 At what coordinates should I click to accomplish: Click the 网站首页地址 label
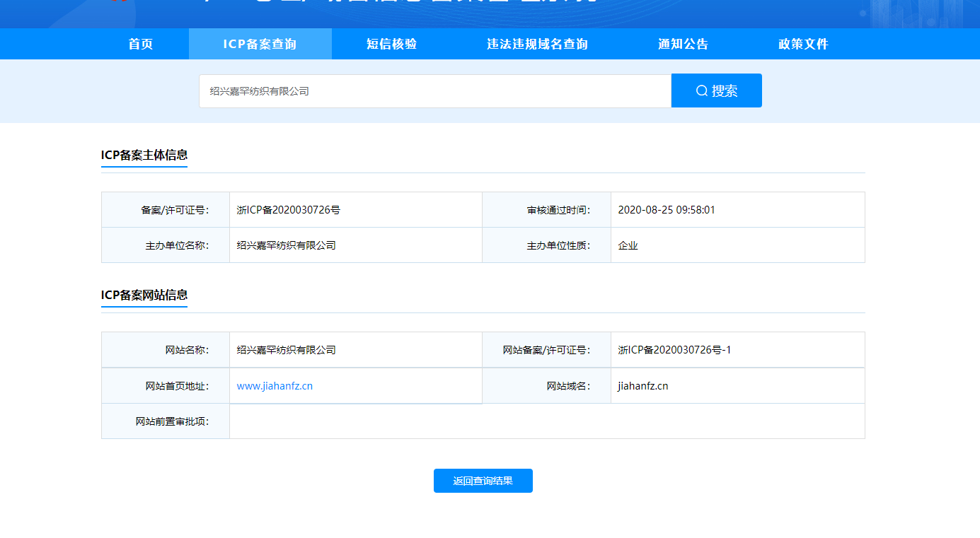point(177,386)
